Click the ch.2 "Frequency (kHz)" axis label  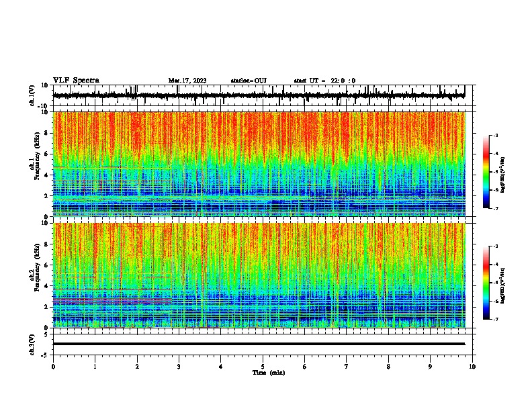[x=37, y=267]
